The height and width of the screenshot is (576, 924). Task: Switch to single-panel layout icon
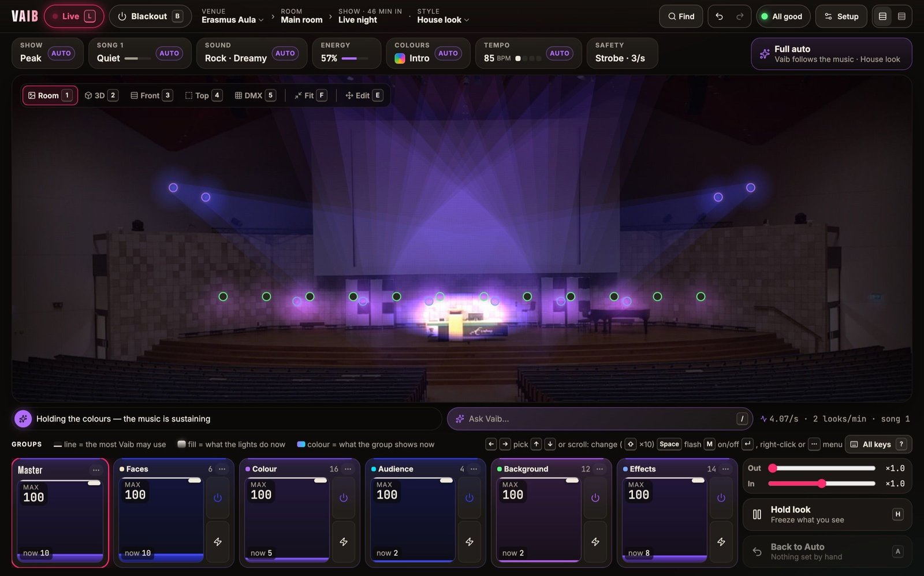(x=882, y=16)
